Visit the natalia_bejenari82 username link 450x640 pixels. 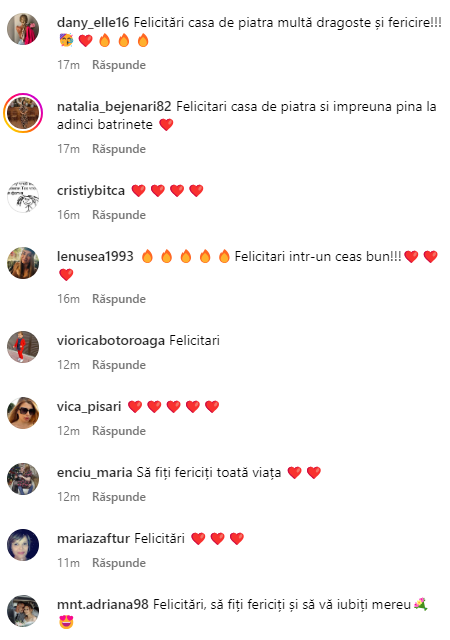(114, 107)
